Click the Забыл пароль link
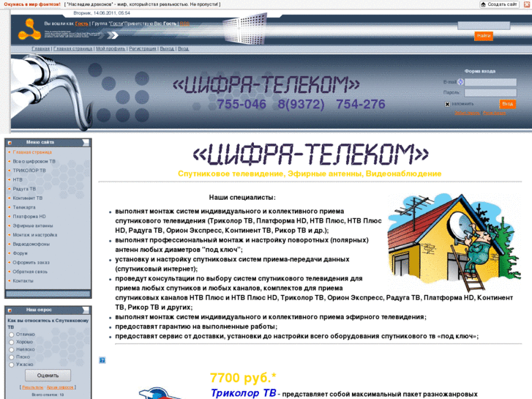Image resolution: width=532 pixels, height=399 pixels. (467, 113)
